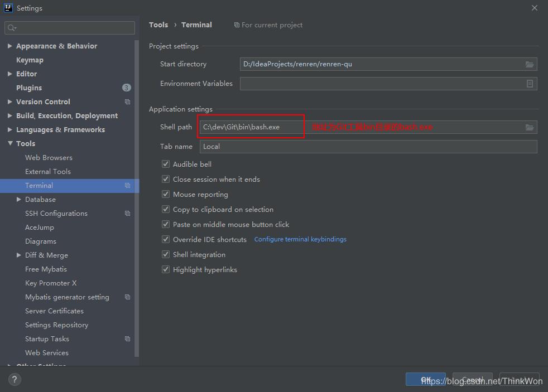Screen dimensions: 548x392
Task: Click the Tab name input field
Action: click(x=368, y=147)
